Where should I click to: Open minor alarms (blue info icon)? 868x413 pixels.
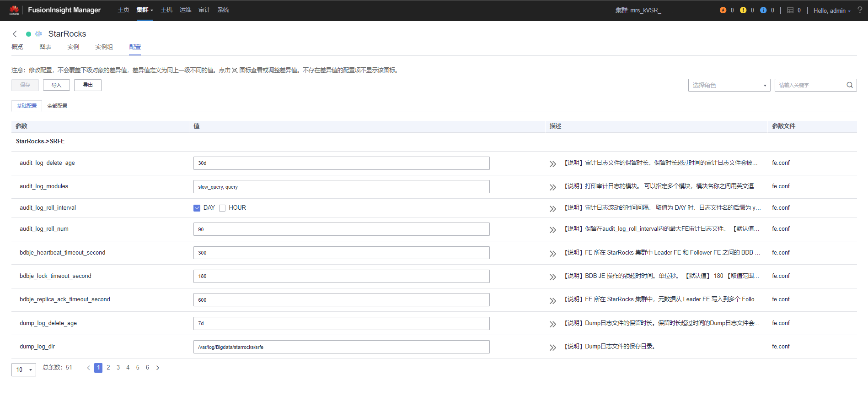(763, 10)
